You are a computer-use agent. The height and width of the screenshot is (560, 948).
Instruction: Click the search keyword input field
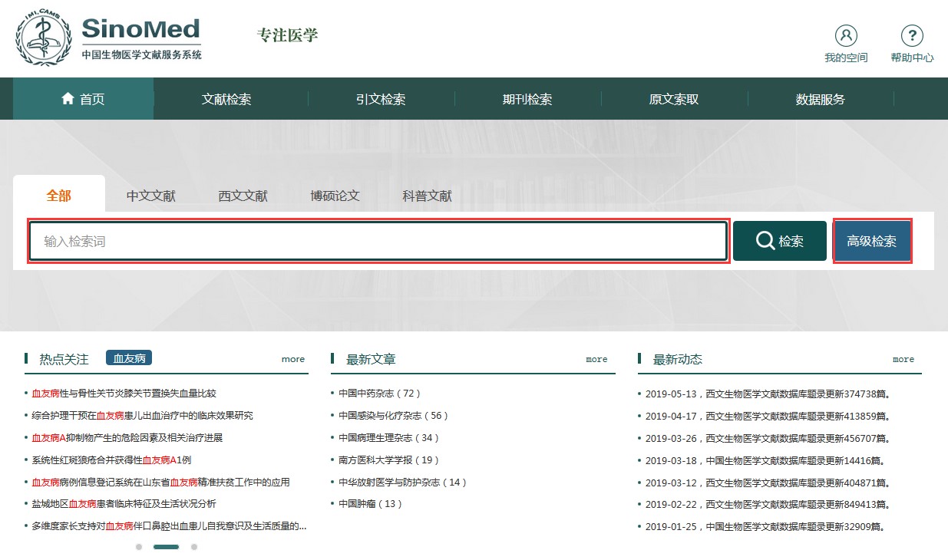[x=378, y=242]
